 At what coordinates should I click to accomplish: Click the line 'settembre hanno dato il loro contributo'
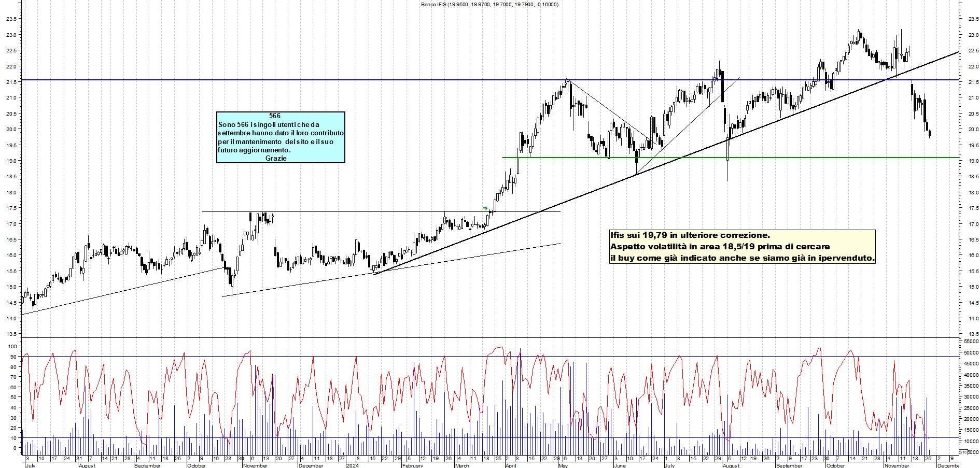[x=281, y=133]
